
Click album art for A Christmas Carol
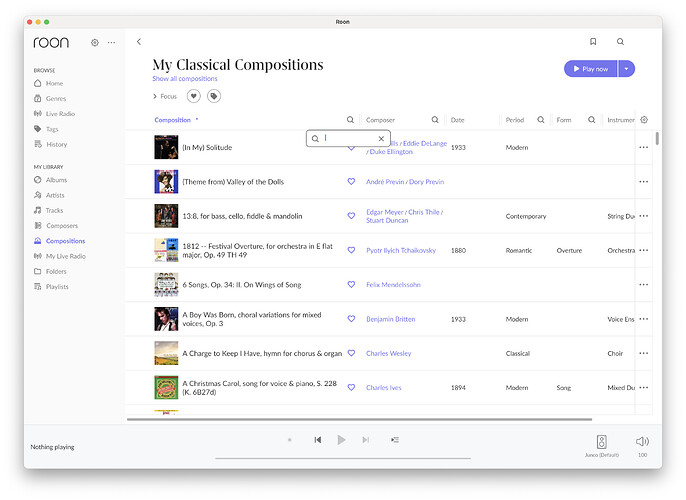pos(166,387)
